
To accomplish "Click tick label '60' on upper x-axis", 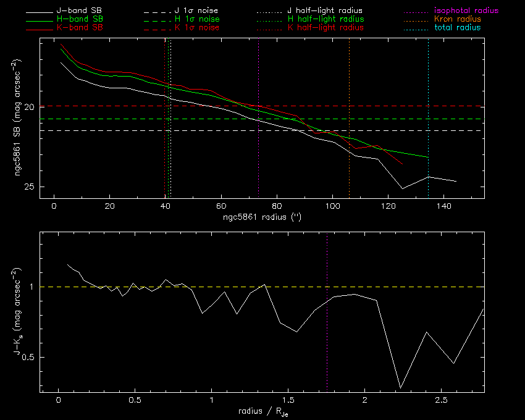I will pyautogui.click(x=221, y=206).
